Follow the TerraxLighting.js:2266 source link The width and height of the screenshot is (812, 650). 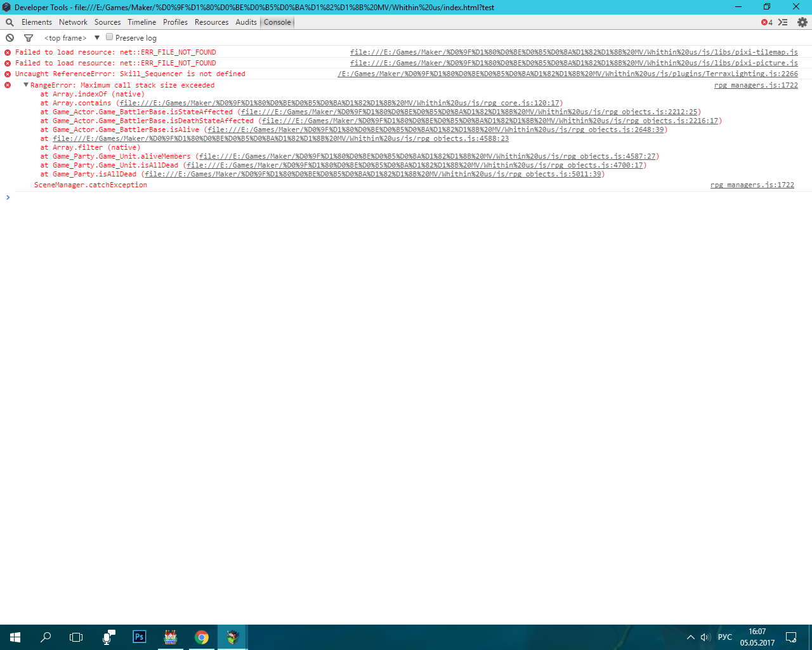pyautogui.click(x=568, y=74)
